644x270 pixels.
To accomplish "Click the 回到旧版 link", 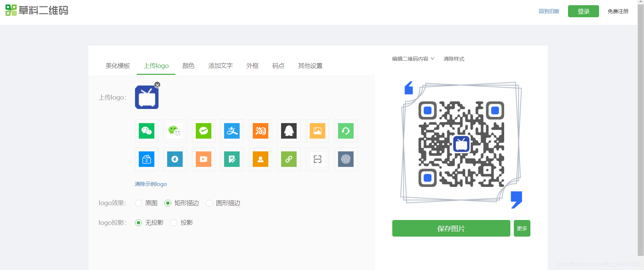I will pyautogui.click(x=549, y=11).
